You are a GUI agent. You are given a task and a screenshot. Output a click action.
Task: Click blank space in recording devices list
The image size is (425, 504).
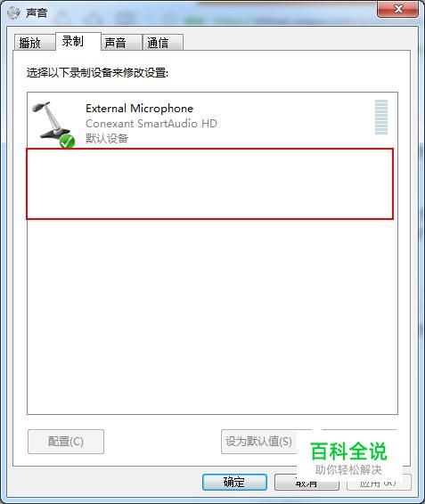coord(212,317)
